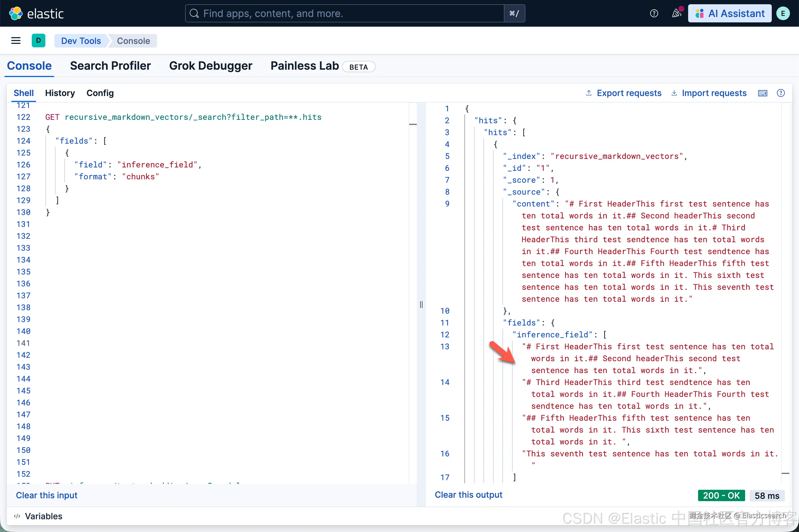This screenshot has height=532, width=799.
Task: Click the Elastic logo home icon
Action: [x=16, y=14]
